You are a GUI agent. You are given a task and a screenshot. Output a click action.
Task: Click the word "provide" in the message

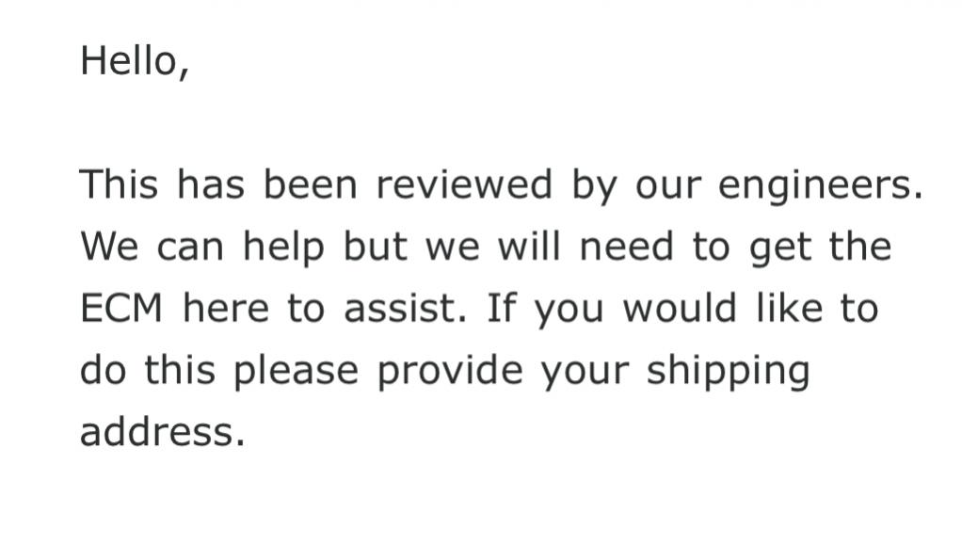[x=450, y=373]
